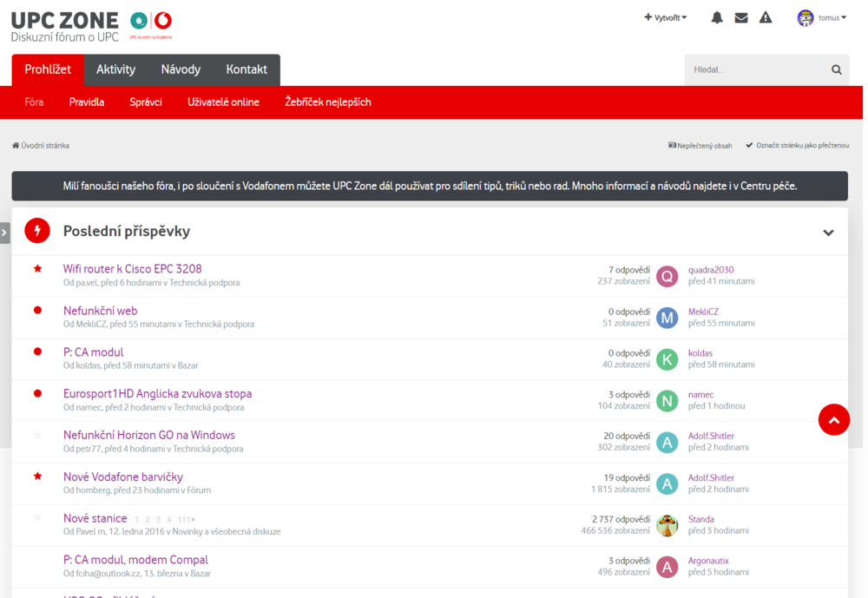Click the faded star beside Nefunkční Horizon GO

tap(37, 435)
